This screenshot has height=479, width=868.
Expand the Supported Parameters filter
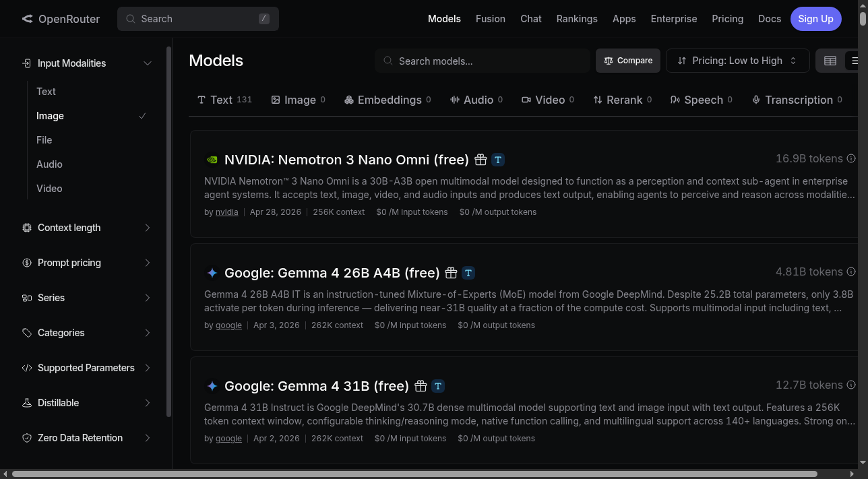[87, 368]
